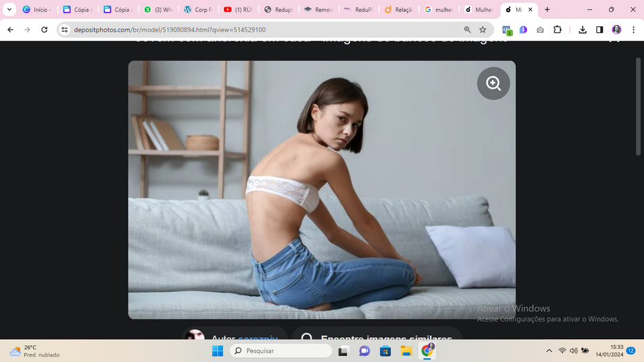Open Chrome three-dot menu
This screenshot has height=362, width=644.
pyautogui.click(x=633, y=30)
